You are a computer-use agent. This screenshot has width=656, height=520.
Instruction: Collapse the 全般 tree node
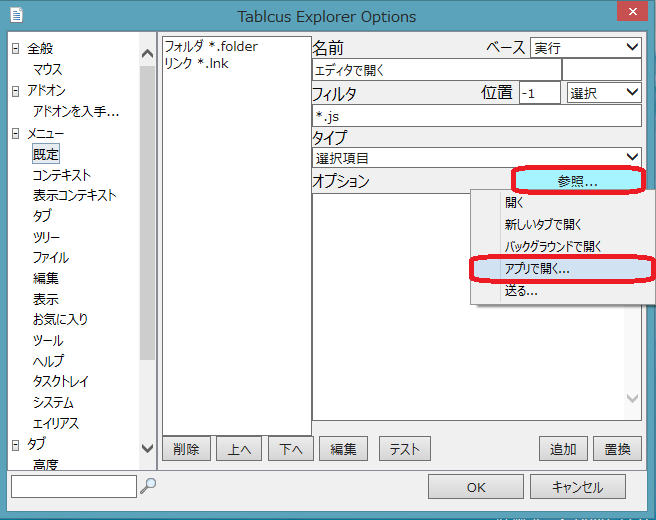coord(16,49)
